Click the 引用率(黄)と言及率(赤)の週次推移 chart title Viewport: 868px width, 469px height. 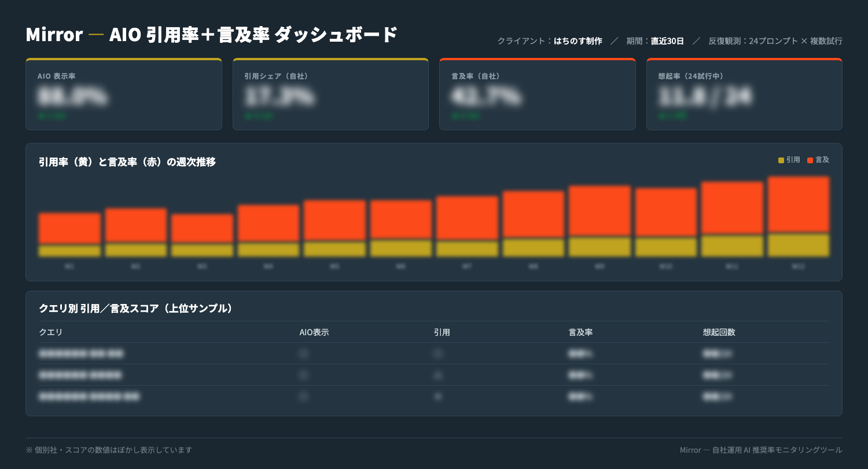click(x=127, y=162)
